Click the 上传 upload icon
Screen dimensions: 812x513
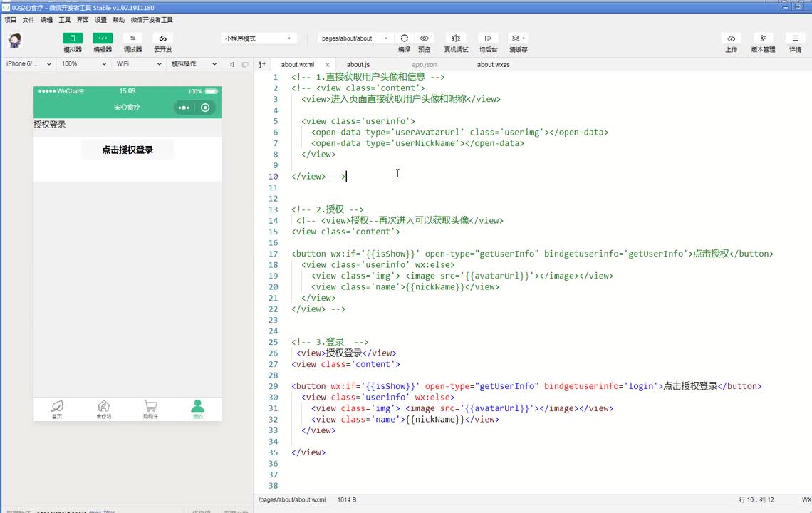point(731,38)
